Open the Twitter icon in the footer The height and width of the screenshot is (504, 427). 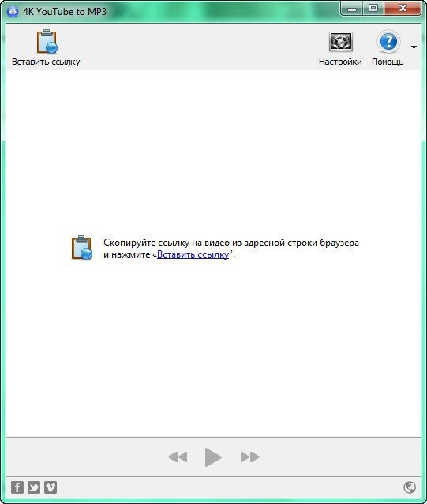coord(34,487)
